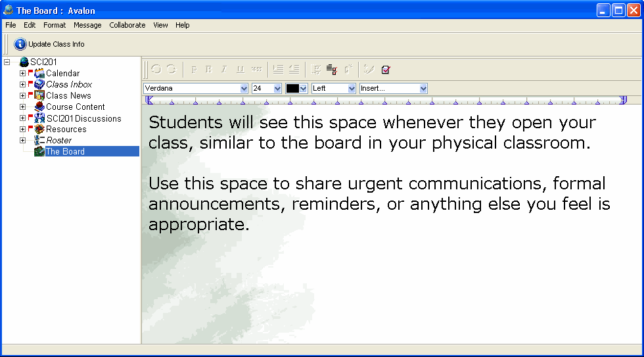Click the Resources icon in the tree
This screenshot has width=644, height=357.
[39, 130]
